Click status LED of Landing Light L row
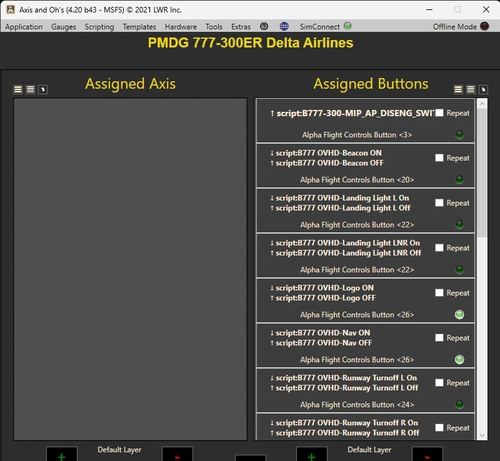Viewport: 500px width, 461px height. click(x=459, y=225)
